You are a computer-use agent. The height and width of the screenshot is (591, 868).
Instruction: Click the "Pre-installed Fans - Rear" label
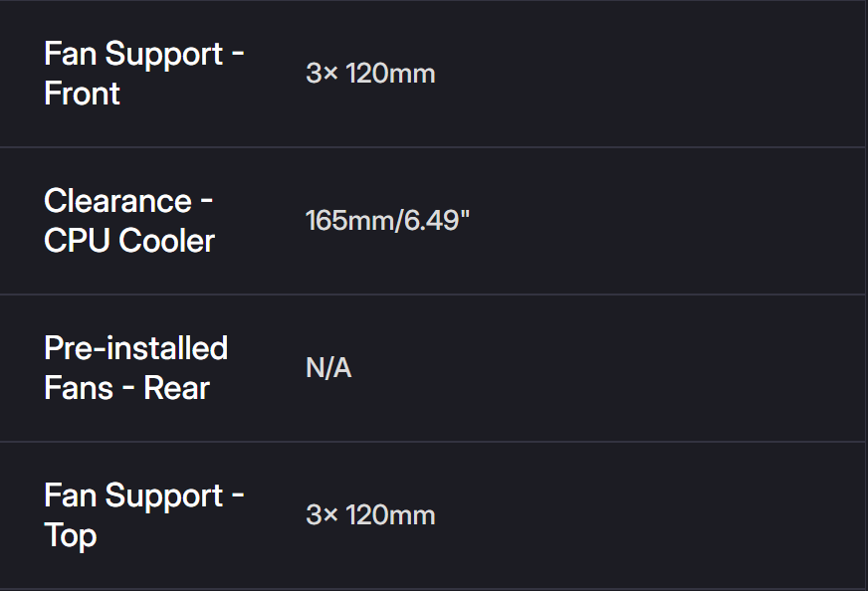point(135,368)
